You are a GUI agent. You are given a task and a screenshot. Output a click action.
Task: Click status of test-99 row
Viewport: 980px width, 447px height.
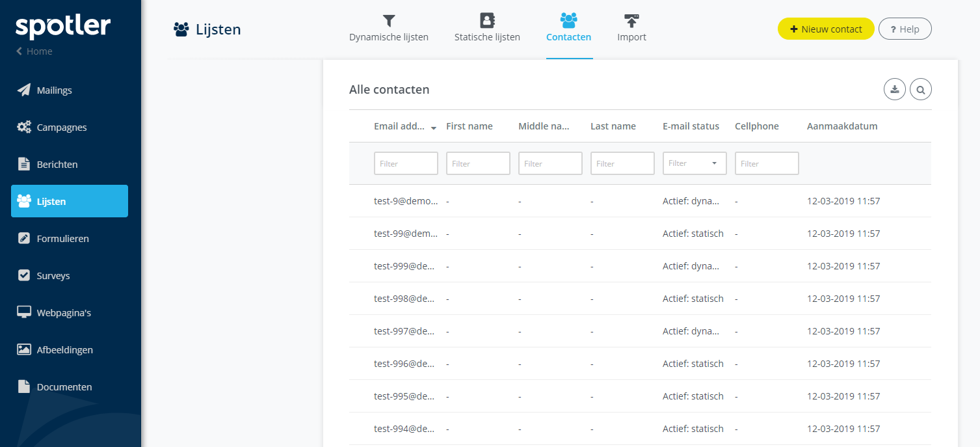pos(693,234)
